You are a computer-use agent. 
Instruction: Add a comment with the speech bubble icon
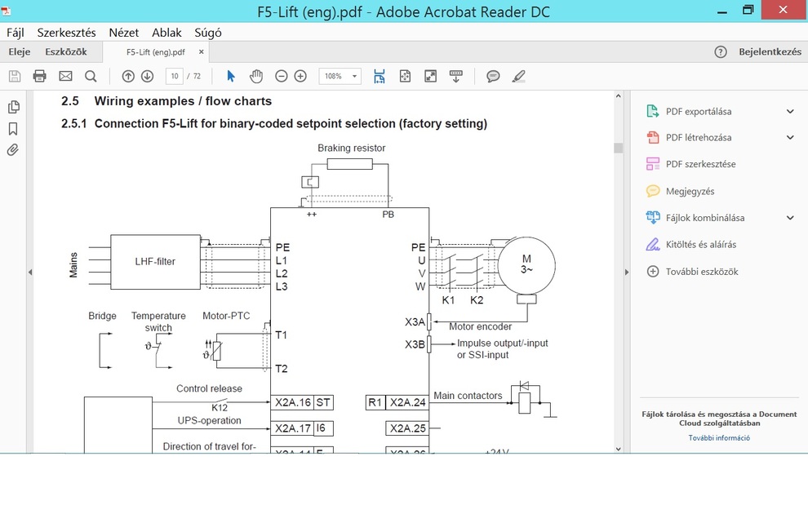(493, 76)
